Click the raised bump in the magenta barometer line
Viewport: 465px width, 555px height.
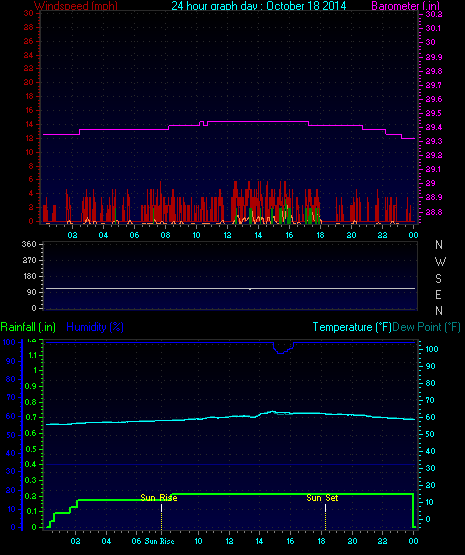[203, 123]
